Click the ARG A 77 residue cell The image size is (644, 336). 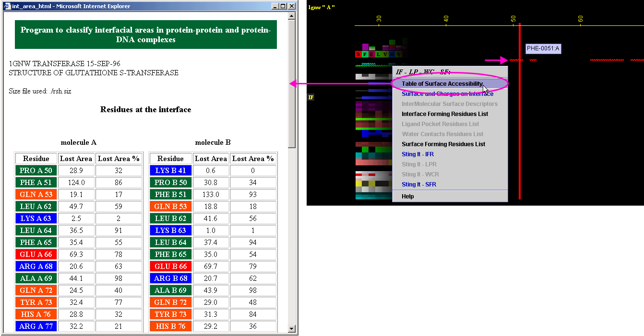point(36,326)
